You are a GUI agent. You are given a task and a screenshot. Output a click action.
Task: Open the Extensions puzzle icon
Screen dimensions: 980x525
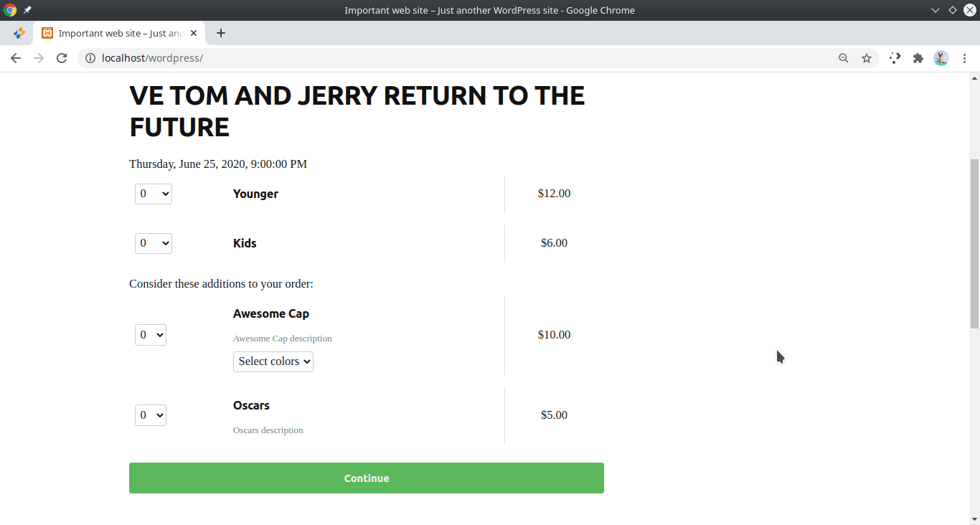(918, 58)
